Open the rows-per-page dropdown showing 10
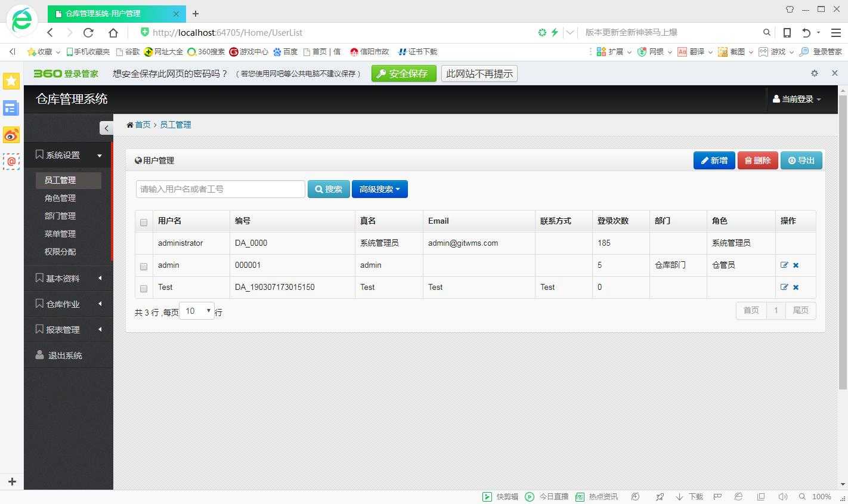Viewport: 848px width, 504px height. pos(197,311)
